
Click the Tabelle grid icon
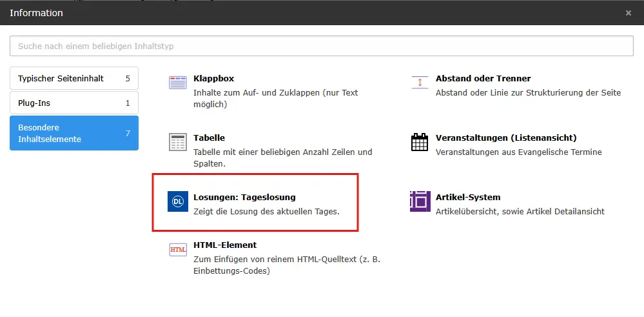177,142
